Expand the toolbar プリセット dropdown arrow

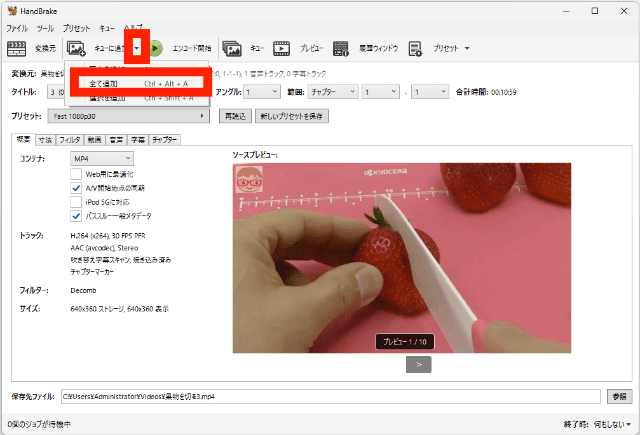pyautogui.click(x=467, y=48)
